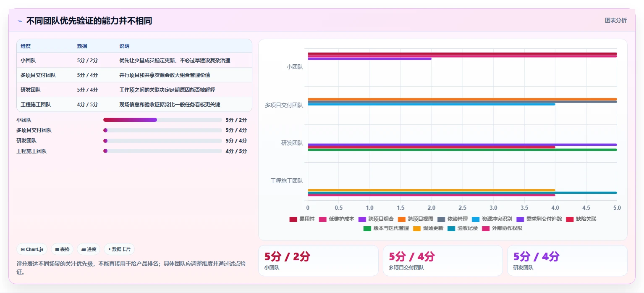Click the x-axis tick label 2.5
Screen dimensions: 644x293
click(462, 208)
